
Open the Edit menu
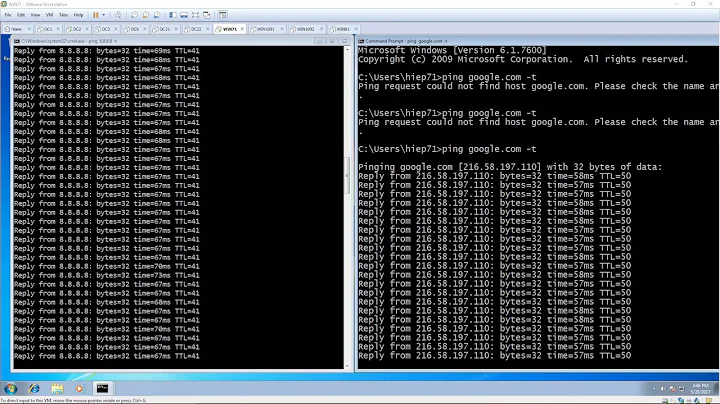pos(21,15)
